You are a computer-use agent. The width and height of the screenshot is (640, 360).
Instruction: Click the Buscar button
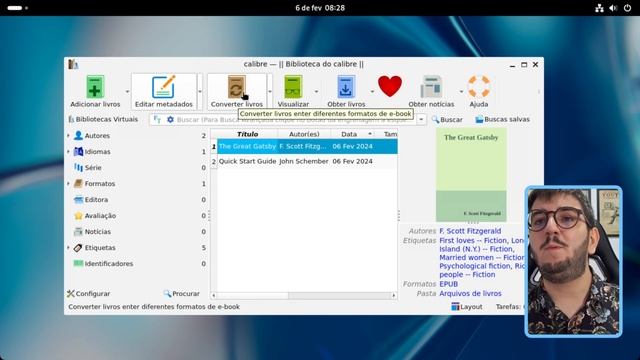point(447,120)
